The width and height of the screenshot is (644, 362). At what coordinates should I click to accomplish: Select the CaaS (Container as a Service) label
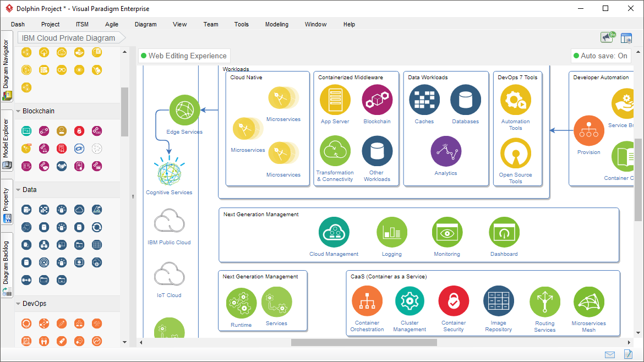pos(389,277)
